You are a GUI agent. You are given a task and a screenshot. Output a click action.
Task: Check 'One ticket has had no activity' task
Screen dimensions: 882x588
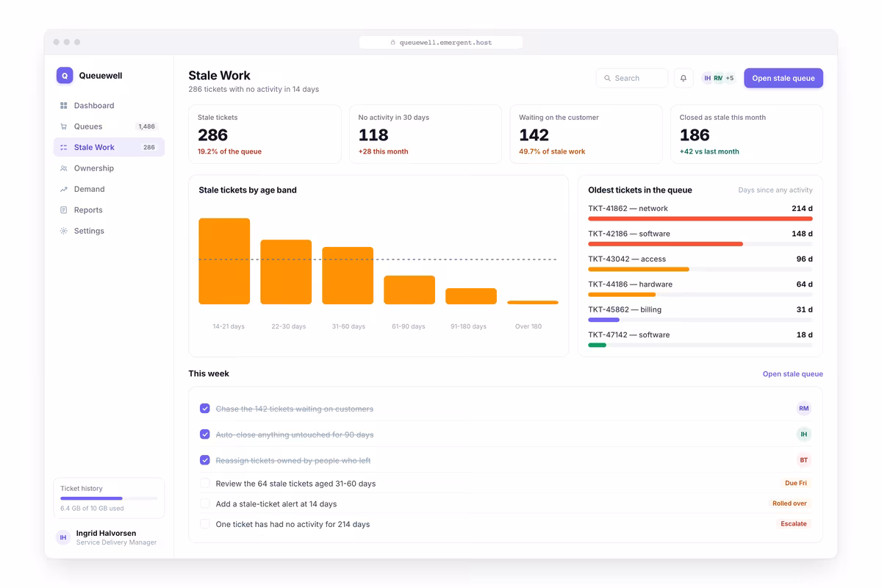click(205, 524)
